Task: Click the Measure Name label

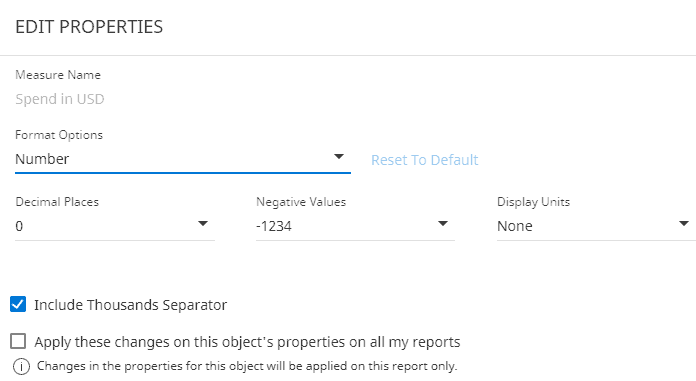Action: click(58, 75)
